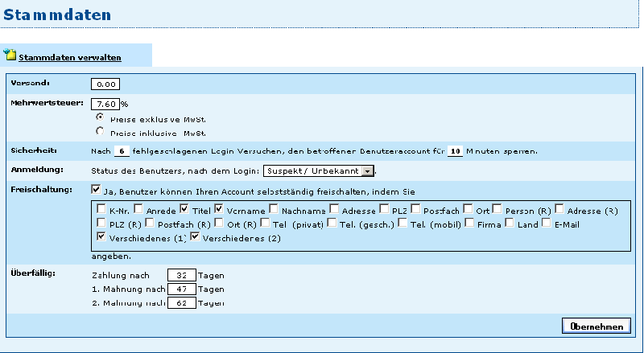Uncheck the Titel checkbox

pos(184,209)
